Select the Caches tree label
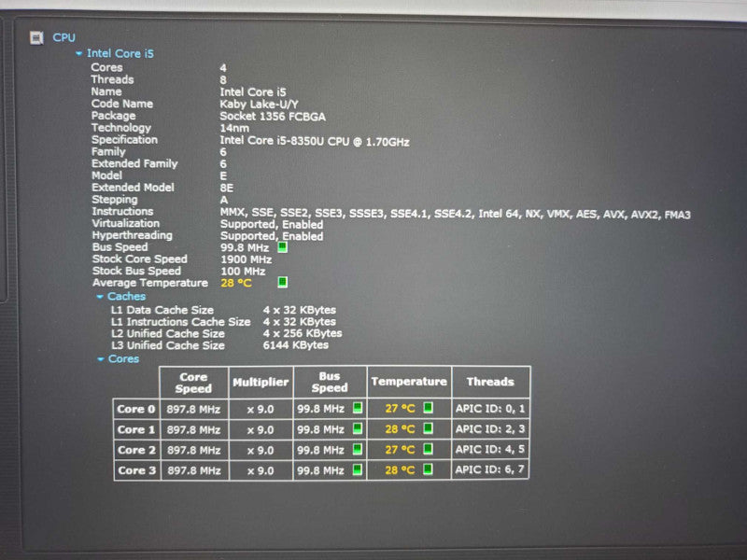Image resolution: width=747 pixels, height=560 pixels. coord(126,297)
